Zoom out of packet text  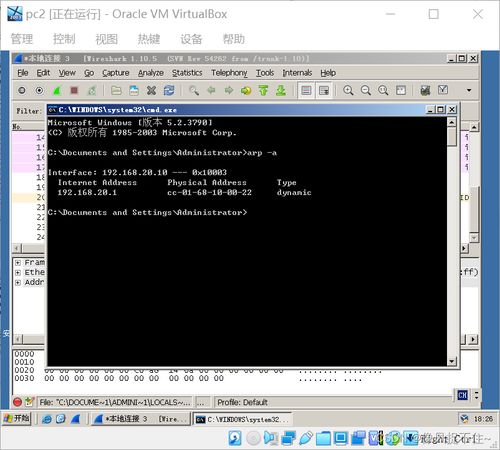(x=366, y=90)
